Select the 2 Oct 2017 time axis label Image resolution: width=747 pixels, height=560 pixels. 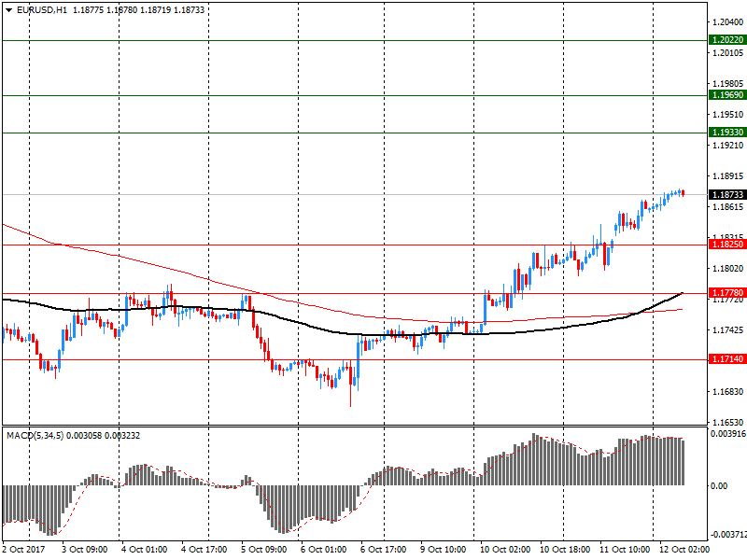(24, 550)
